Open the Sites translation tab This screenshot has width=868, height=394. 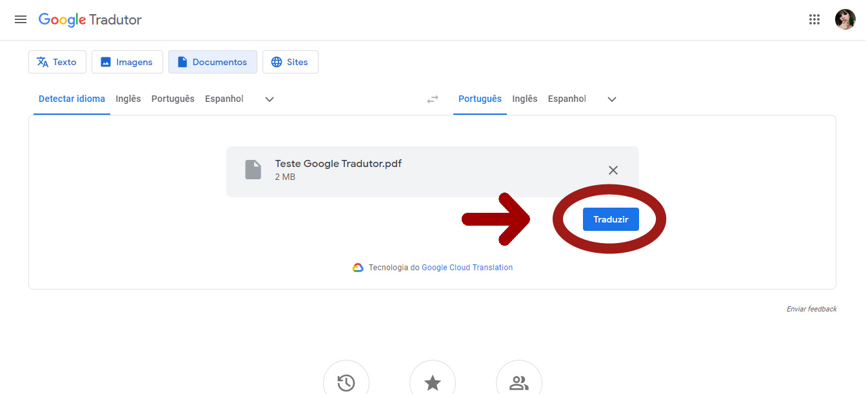(x=290, y=61)
